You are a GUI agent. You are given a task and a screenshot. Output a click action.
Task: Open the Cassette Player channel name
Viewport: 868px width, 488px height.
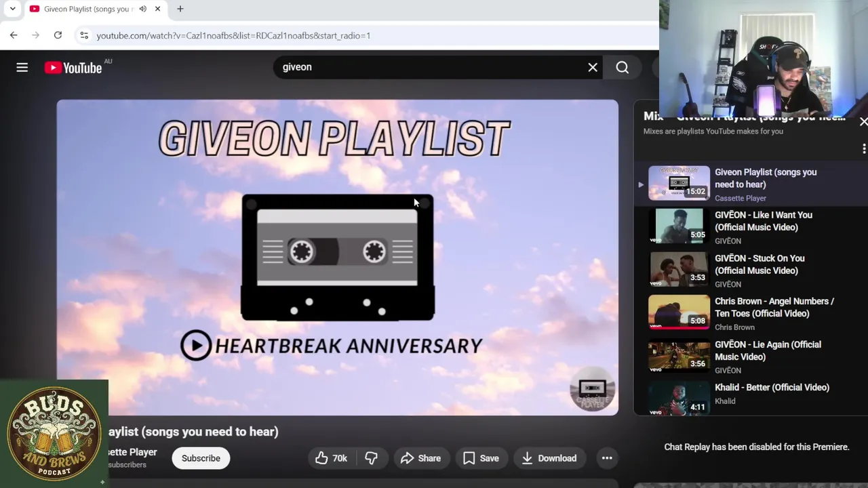pyautogui.click(x=132, y=452)
